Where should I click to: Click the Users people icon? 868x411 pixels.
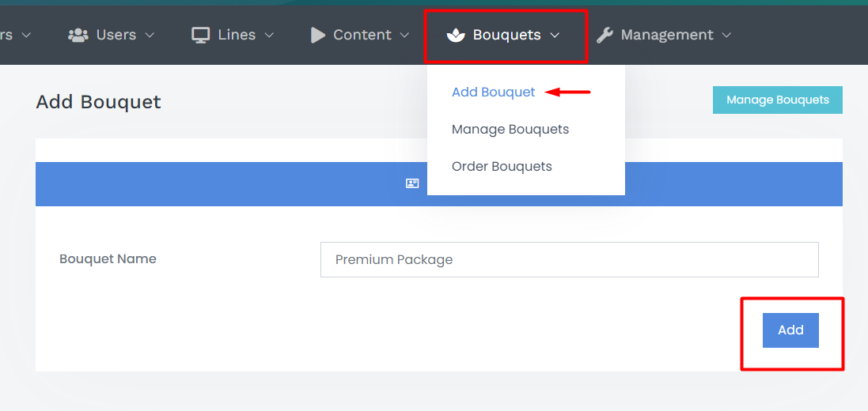[x=78, y=35]
